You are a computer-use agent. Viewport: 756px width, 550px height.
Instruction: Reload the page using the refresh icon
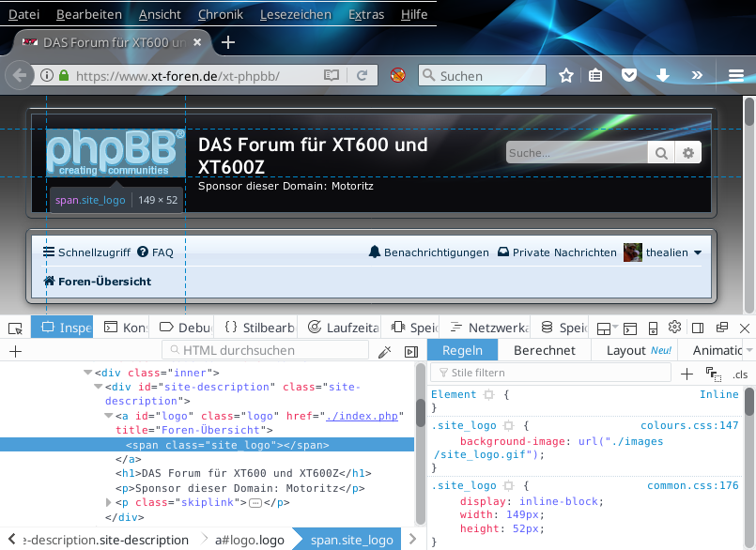(362, 76)
